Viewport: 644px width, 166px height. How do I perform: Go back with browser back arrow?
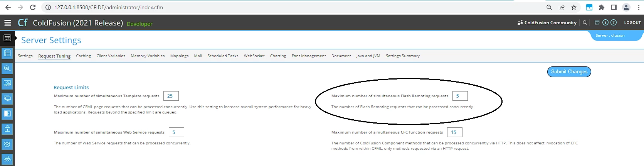click(8, 7)
